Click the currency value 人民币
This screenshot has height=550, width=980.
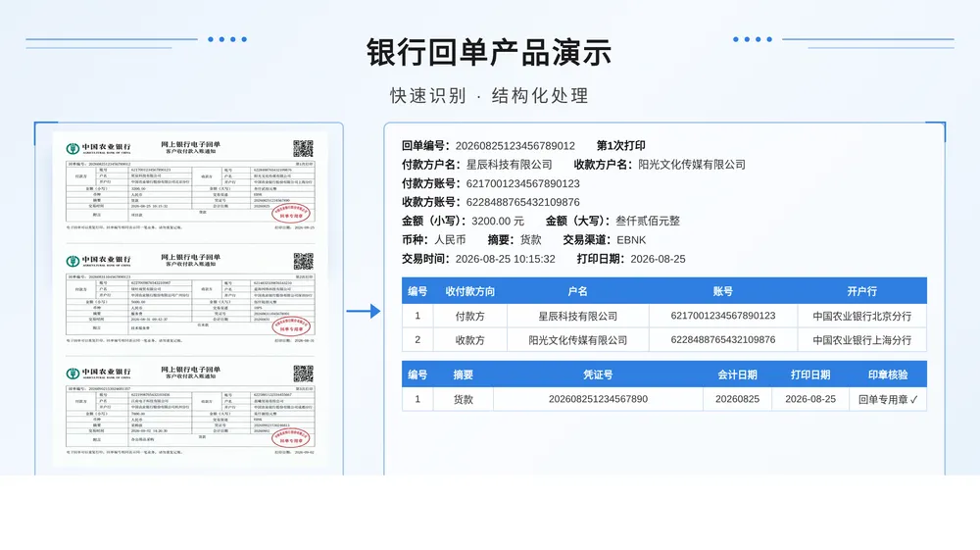click(450, 240)
